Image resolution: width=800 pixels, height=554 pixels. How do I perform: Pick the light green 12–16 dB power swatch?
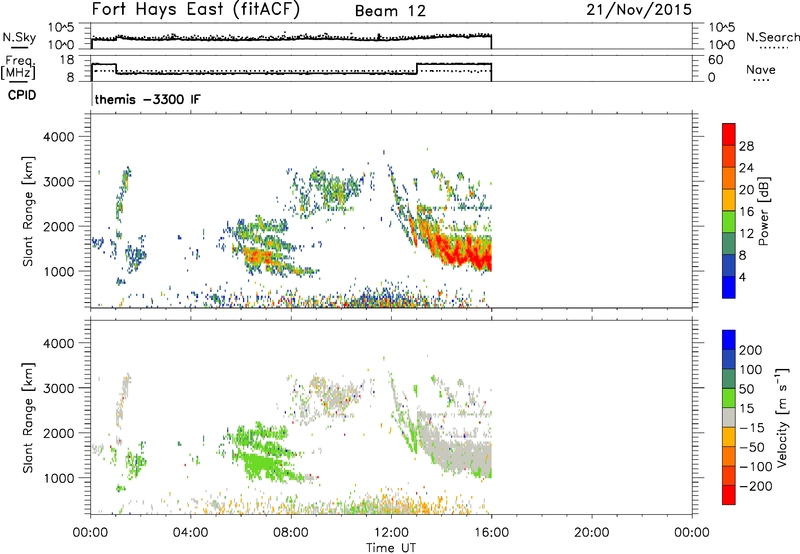tap(729, 222)
